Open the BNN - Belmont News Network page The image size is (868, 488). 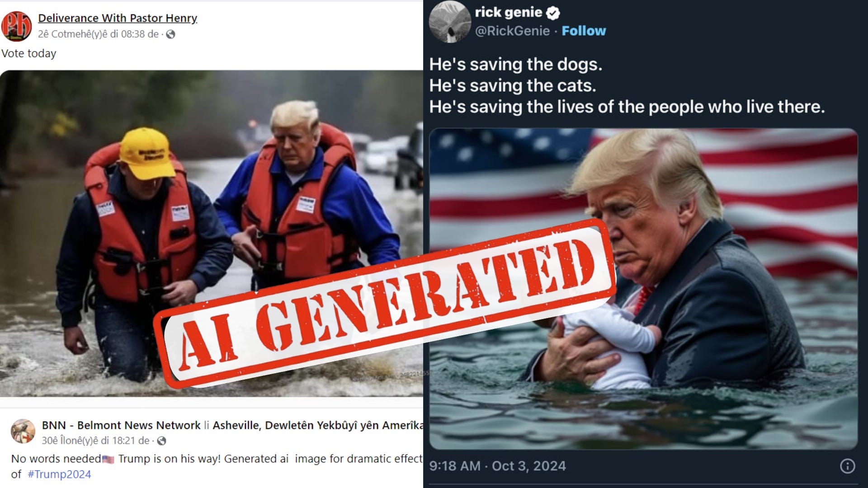(x=121, y=425)
